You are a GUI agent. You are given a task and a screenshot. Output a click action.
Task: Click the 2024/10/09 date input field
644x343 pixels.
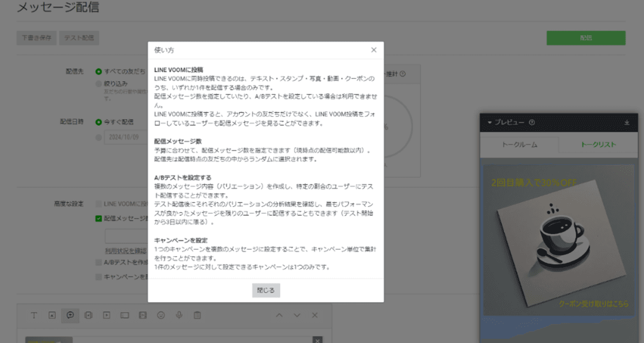[124, 137]
